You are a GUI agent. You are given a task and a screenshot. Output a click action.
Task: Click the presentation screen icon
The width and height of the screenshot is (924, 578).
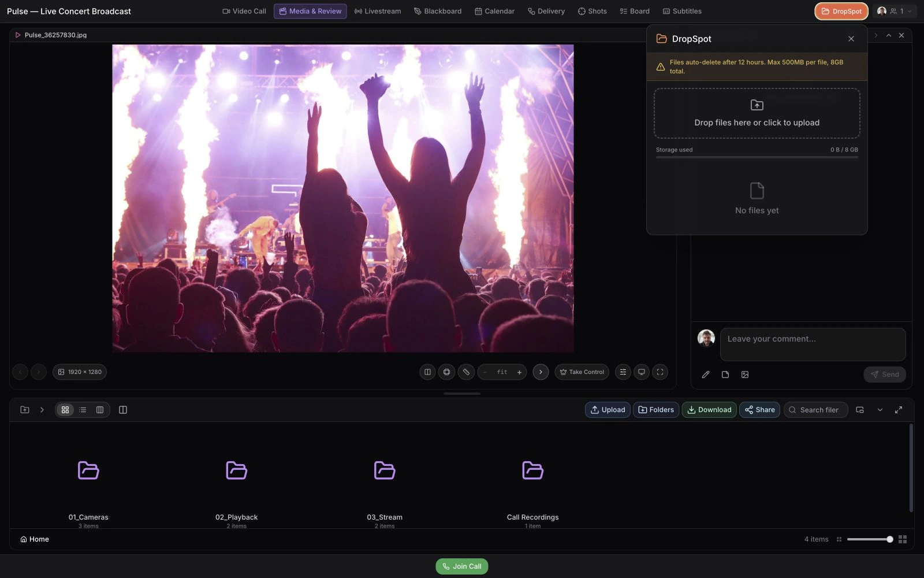pos(642,372)
